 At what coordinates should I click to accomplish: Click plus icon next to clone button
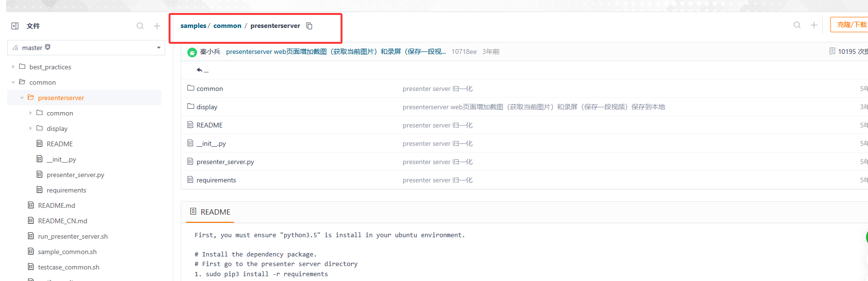click(x=814, y=25)
